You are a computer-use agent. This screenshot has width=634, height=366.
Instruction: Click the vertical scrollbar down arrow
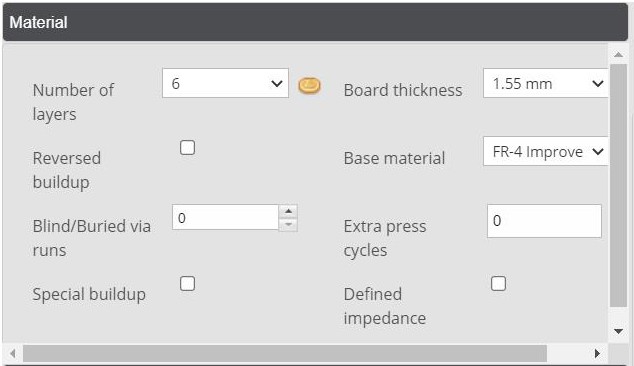pos(618,332)
